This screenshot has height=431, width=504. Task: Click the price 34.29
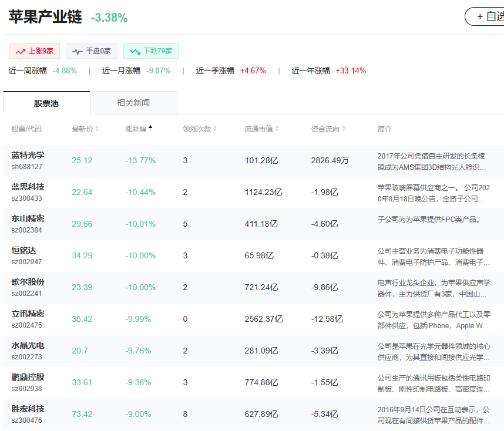click(x=82, y=255)
